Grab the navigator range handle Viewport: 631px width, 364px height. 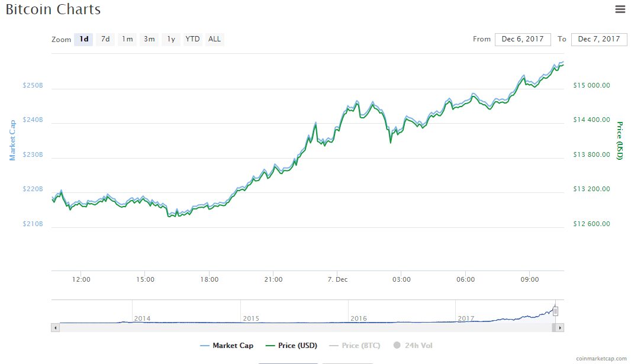(x=555, y=311)
